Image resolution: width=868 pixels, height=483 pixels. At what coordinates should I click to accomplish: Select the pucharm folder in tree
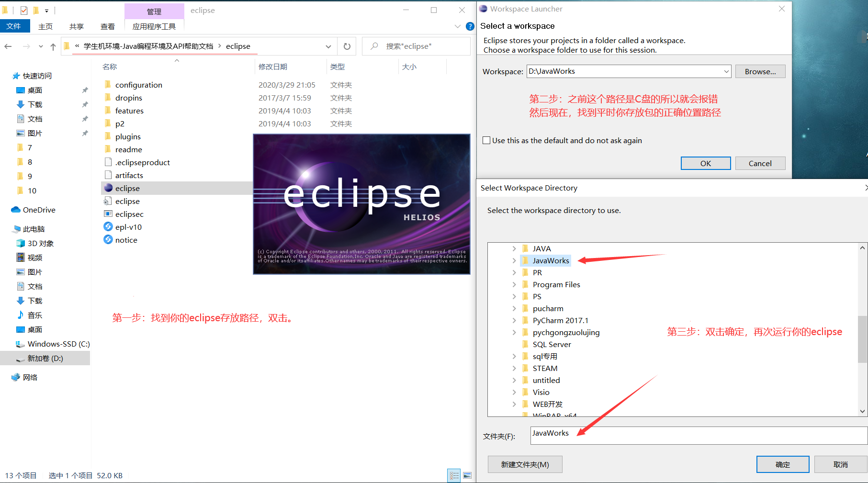[548, 308]
